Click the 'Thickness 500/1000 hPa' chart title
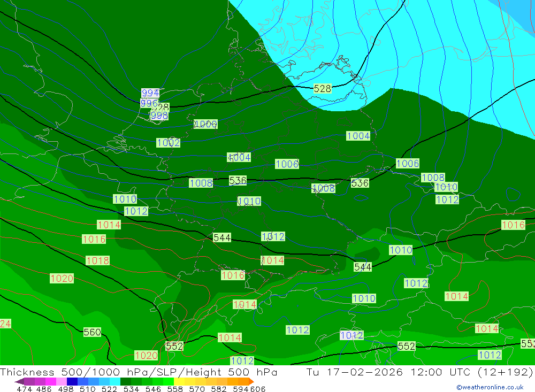This screenshot has width=535, height=392. [x=74, y=372]
